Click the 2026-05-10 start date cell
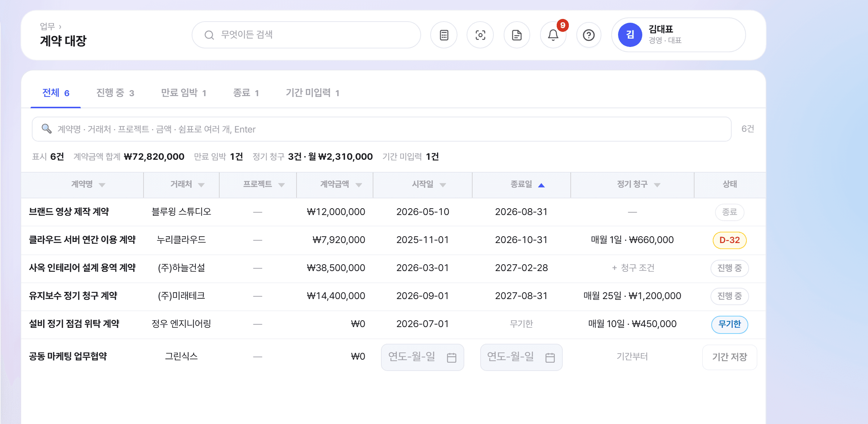This screenshot has height=424, width=868. (423, 212)
